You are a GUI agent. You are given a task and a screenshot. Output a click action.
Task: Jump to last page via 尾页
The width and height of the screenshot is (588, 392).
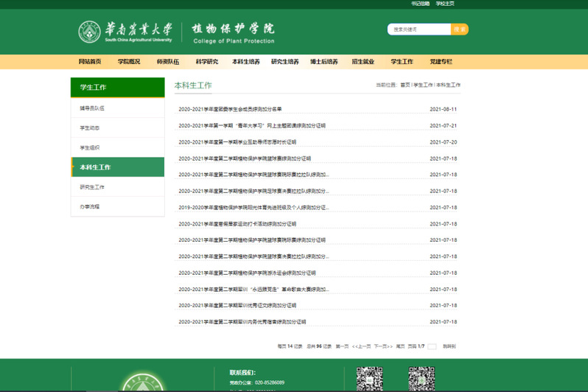(x=400, y=346)
